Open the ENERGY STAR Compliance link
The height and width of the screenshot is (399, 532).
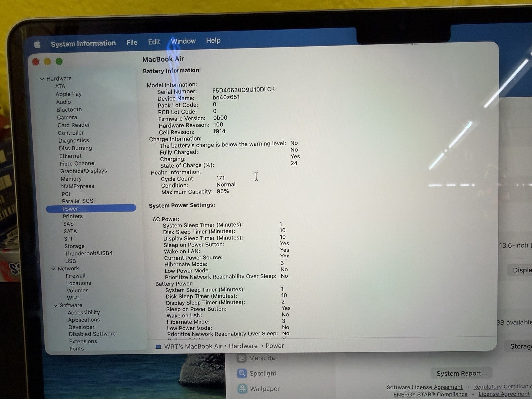point(430,395)
